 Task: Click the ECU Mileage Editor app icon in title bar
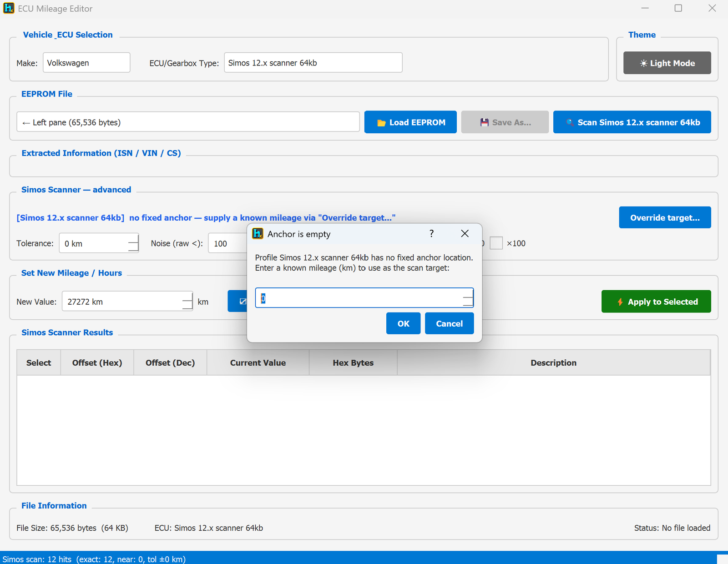click(x=9, y=8)
